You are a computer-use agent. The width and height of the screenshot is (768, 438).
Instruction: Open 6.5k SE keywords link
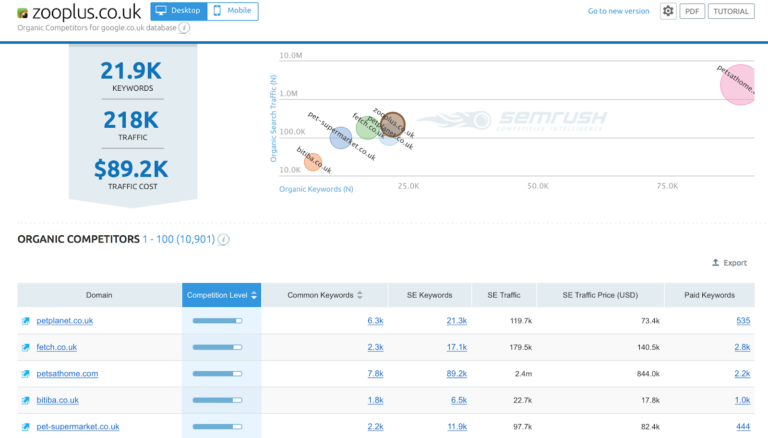459,400
